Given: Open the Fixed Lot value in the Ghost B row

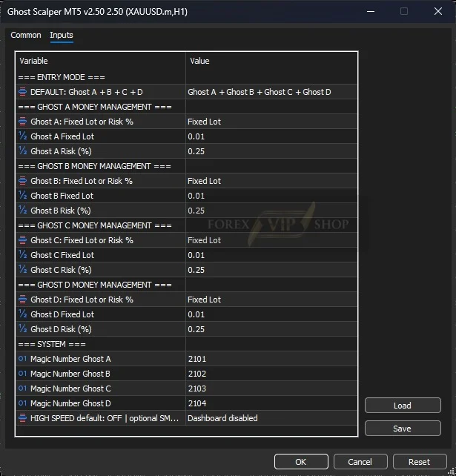Looking at the screenshot, I should (x=271, y=181).
